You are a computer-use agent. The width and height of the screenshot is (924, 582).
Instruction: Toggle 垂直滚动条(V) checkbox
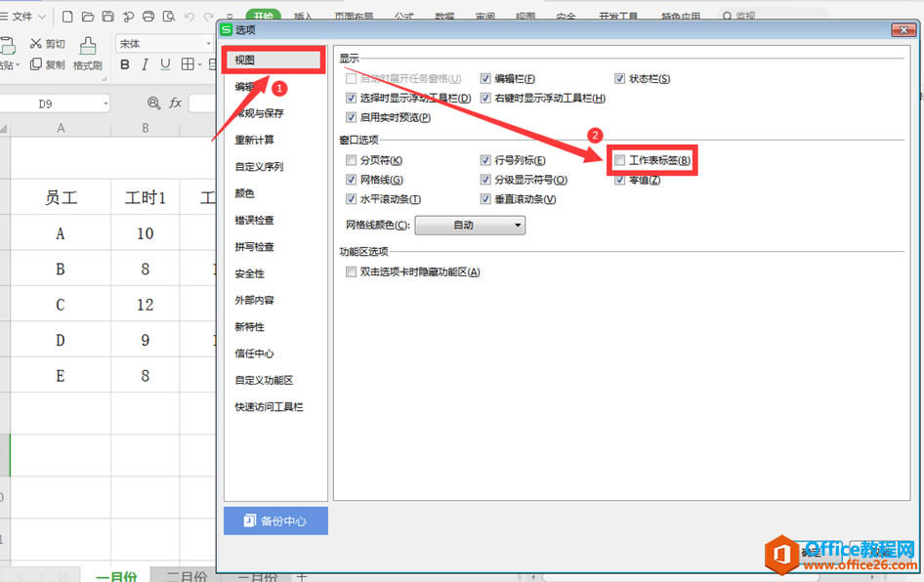point(485,199)
